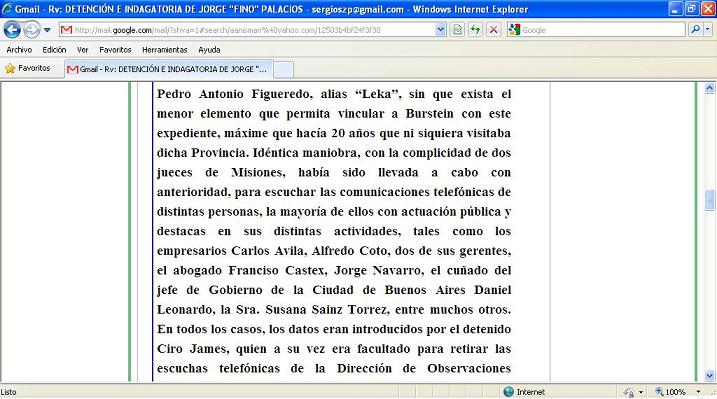Click the red Stop loading icon
This screenshot has width=717, height=399.
[x=493, y=30]
